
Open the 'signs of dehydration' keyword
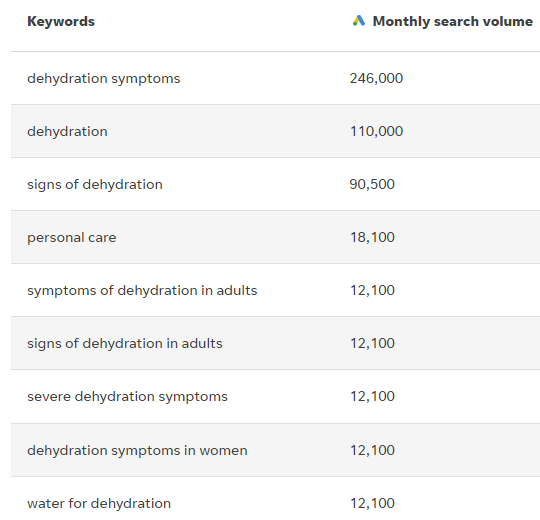tap(95, 184)
